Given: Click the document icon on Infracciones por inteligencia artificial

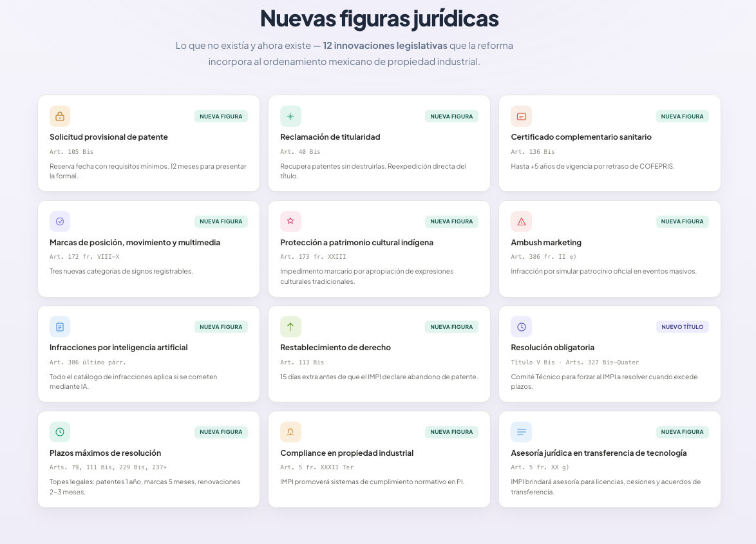Looking at the screenshot, I should coord(60,326).
